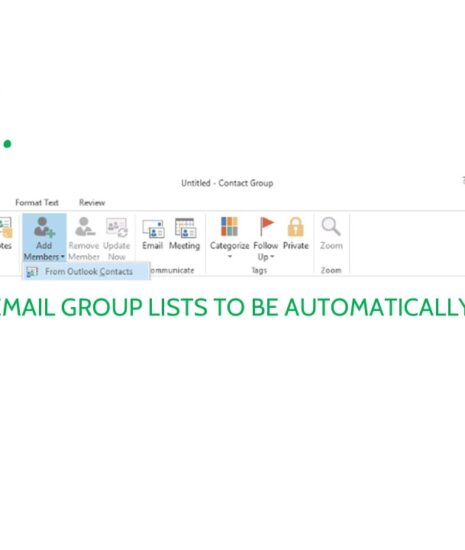The width and height of the screenshot is (465, 550).
Task: Toggle the Private padlock icon
Action: (296, 227)
